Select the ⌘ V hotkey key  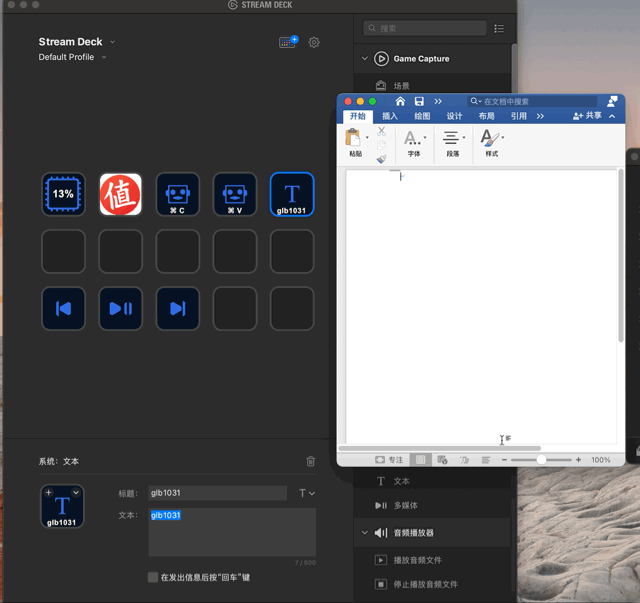point(235,194)
